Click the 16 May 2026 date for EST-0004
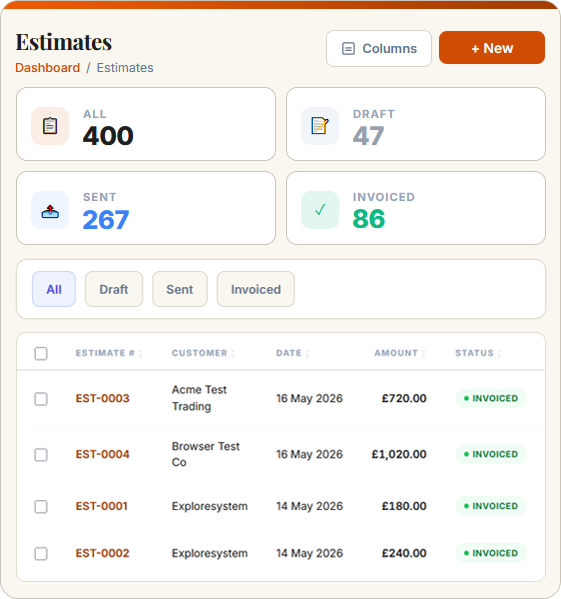The width and height of the screenshot is (561, 599). [x=310, y=454]
